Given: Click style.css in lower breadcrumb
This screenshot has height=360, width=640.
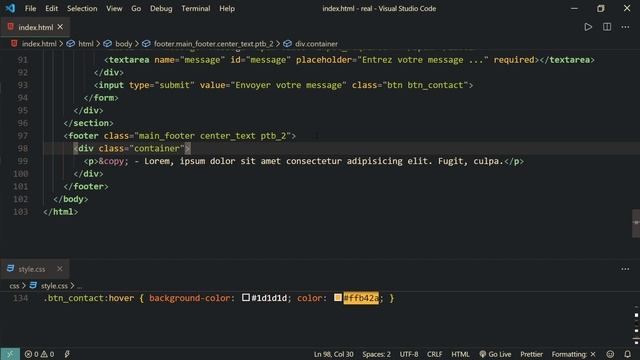Looking at the screenshot, I should (x=54, y=286).
